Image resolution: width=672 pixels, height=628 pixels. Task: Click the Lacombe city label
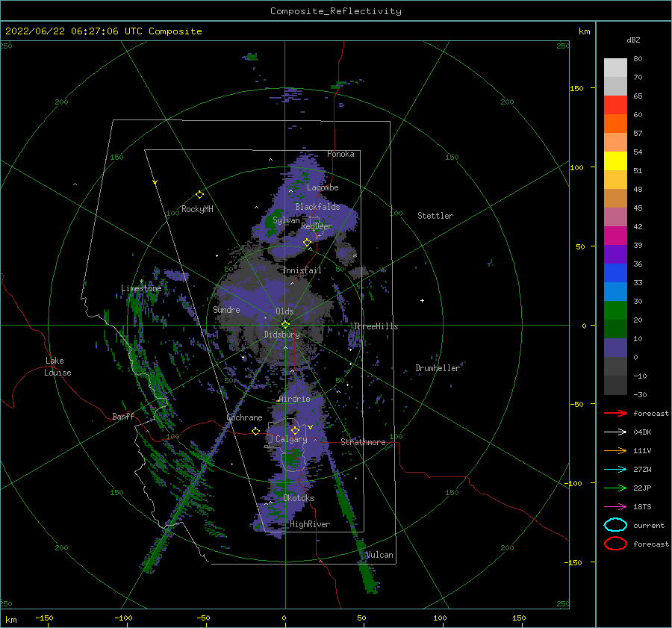(323, 187)
